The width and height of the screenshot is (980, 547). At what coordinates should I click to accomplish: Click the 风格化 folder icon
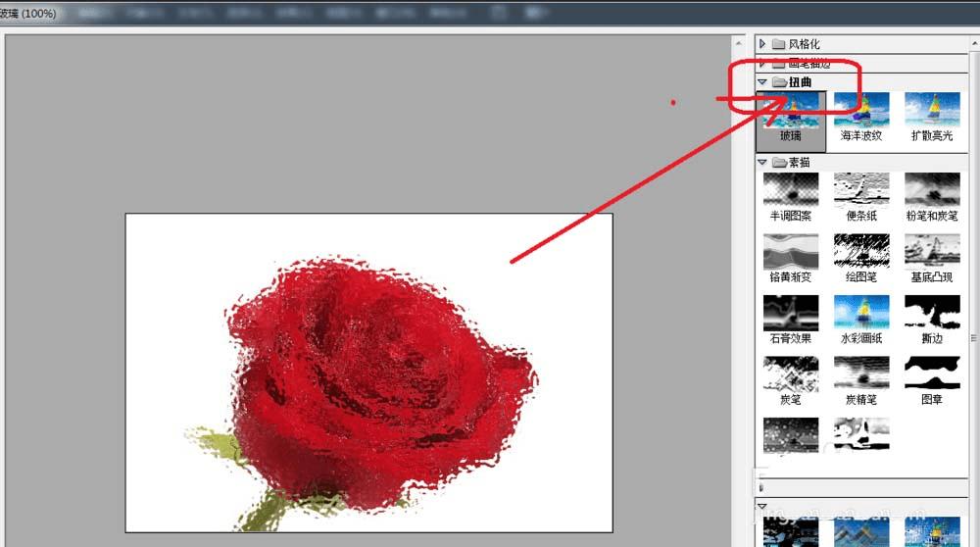(778, 44)
